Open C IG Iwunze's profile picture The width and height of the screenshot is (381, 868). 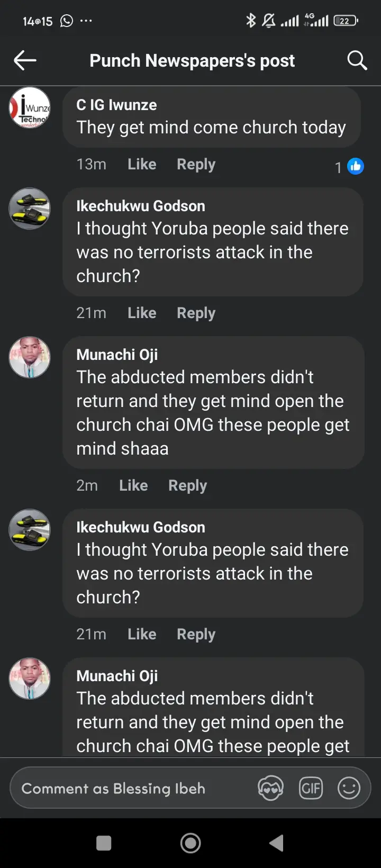30,108
